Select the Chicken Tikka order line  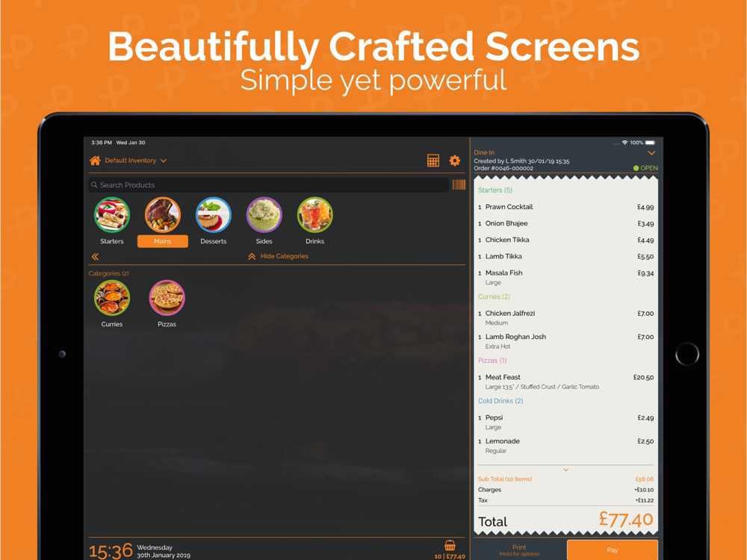pyautogui.click(x=566, y=240)
